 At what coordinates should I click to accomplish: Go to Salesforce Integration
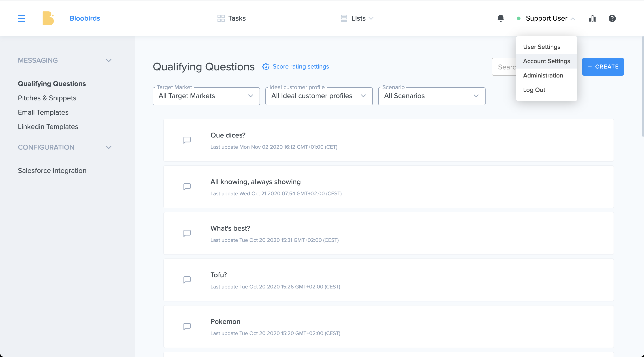(x=52, y=170)
